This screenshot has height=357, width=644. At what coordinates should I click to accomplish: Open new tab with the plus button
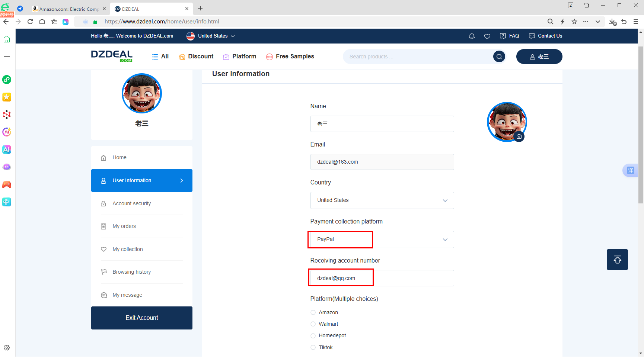pos(200,9)
